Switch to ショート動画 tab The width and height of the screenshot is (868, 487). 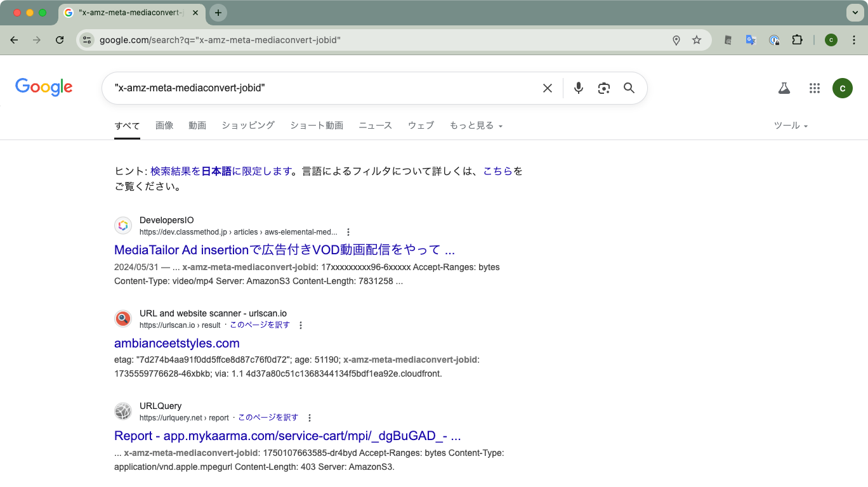[317, 126]
